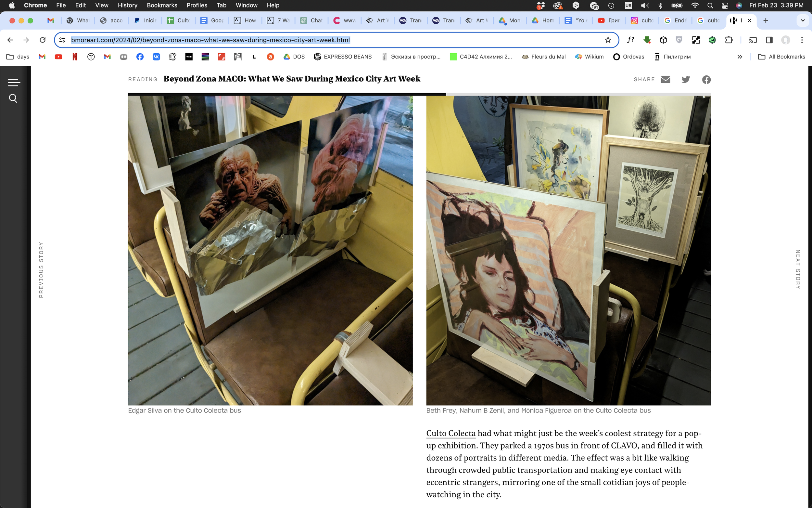Open the All Bookmarks folder

coord(781,57)
